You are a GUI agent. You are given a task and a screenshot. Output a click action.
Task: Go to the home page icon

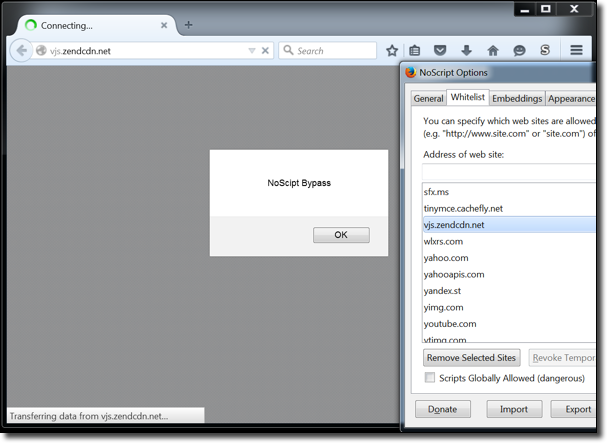pyautogui.click(x=493, y=50)
